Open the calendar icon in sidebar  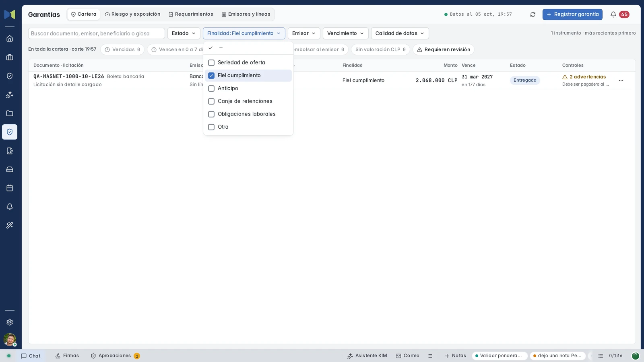10,188
